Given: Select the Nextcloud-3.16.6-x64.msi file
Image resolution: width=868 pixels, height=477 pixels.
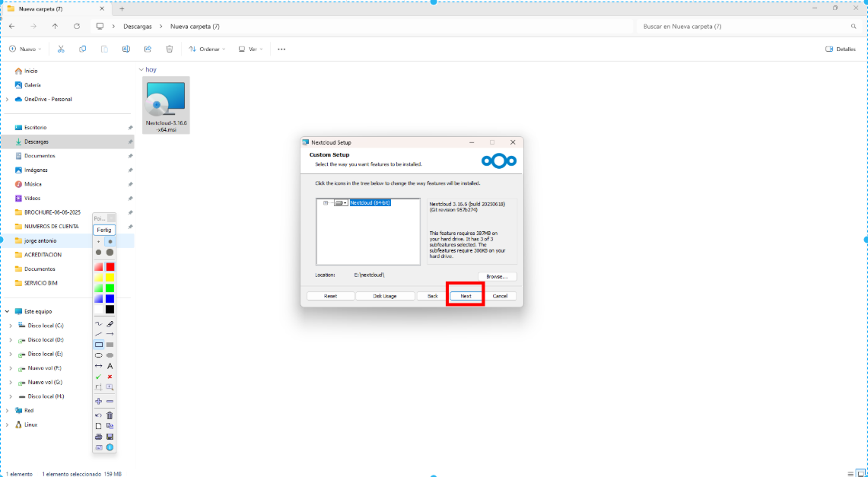Looking at the screenshot, I should (166, 106).
